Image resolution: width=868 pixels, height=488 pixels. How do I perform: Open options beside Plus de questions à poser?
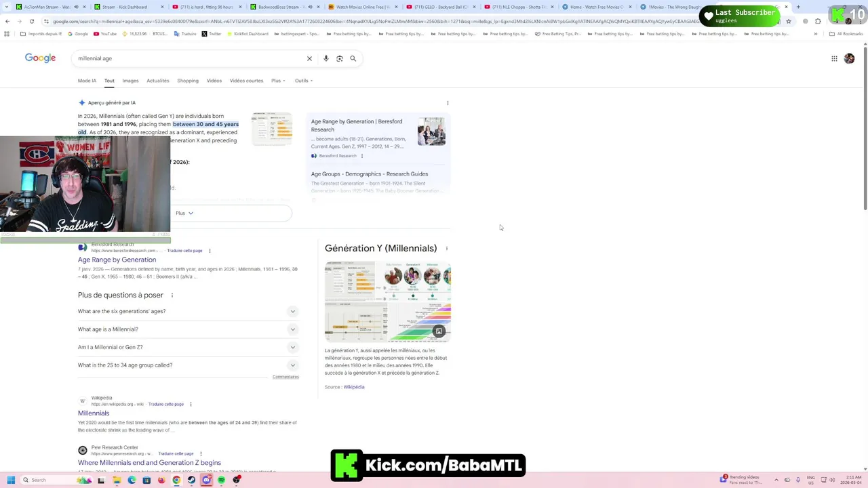172,296
